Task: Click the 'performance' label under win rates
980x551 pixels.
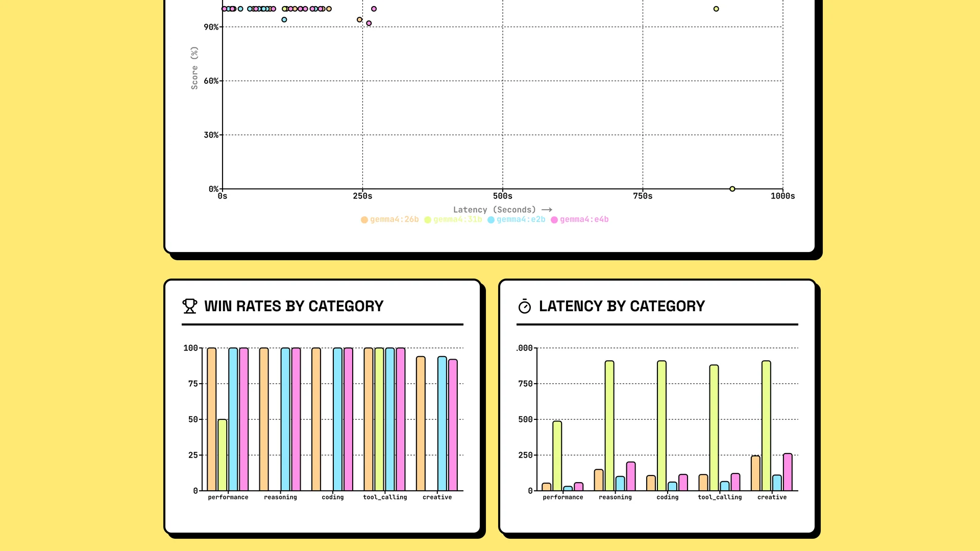Action: [228, 497]
